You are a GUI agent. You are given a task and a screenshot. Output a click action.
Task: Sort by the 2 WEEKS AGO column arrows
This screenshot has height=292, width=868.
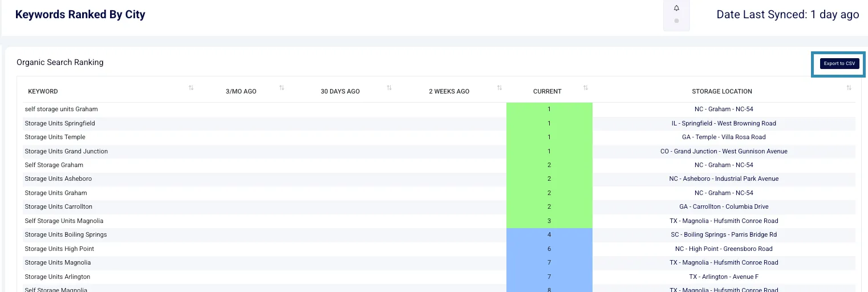(500, 88)
